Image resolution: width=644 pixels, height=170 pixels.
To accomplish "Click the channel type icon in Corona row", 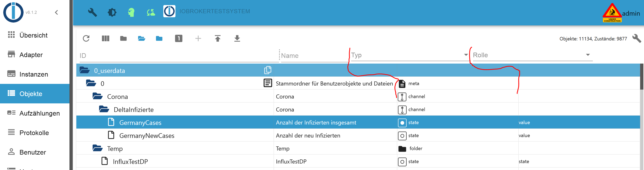I will 402,97.
